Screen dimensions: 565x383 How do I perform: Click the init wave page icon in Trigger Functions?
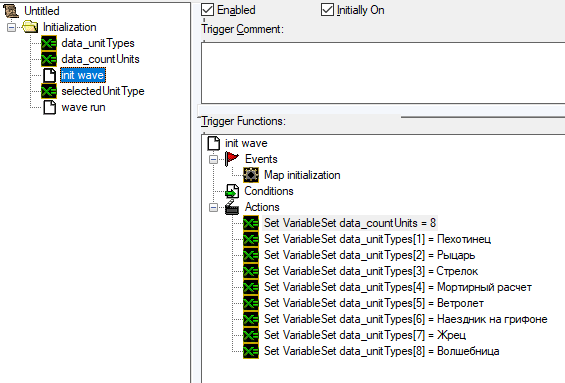[214, 143]
